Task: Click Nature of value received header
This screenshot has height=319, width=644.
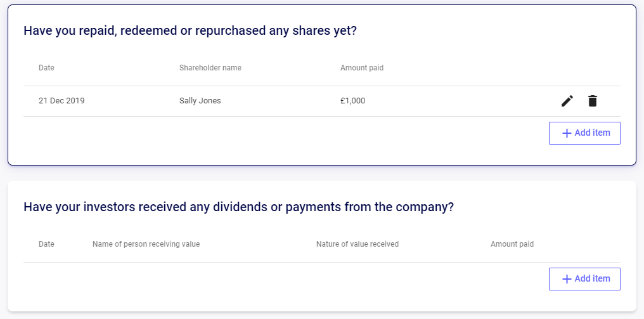Action: 357,244
